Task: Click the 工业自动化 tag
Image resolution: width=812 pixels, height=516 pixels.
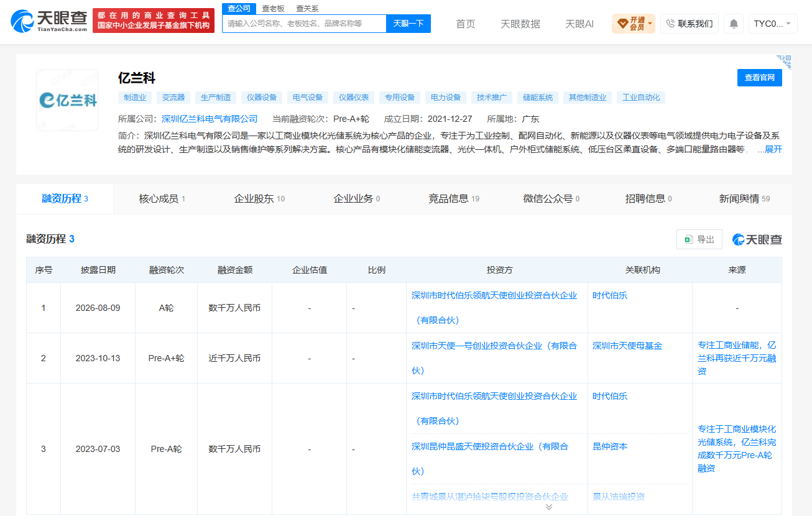Action: pyautogui.click(x=641, y=98)
